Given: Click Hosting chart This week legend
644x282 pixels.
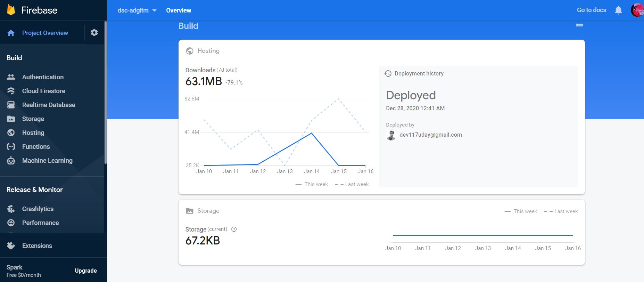Looking at the screenshot, I should point(312,184).
